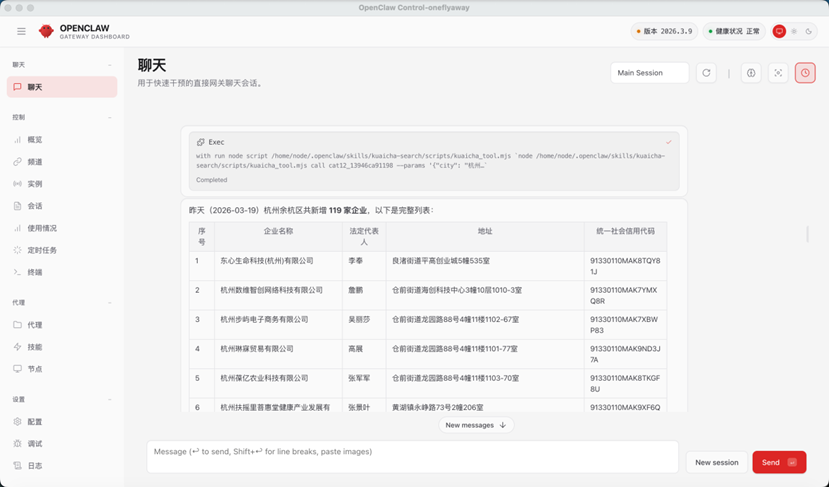The image size is (829, 487).
Task: Click credit code 91330110MAK7XBWP83
Action: [x=624, y=325]
